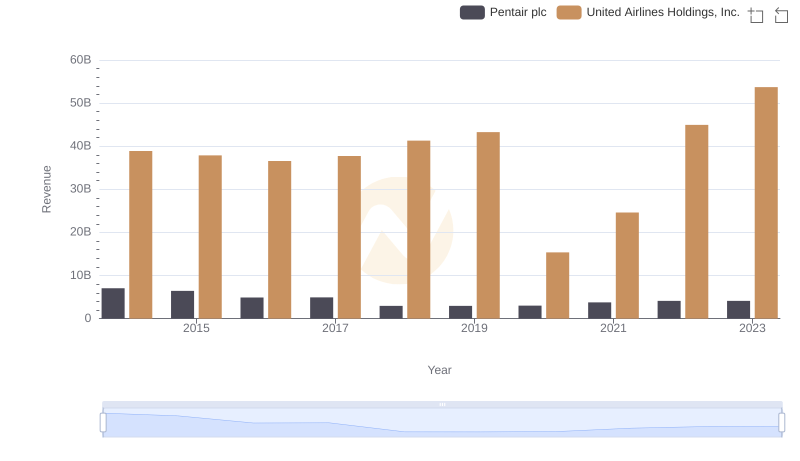This screenshot has width=800, height=461.
Task: Click the '2015' x-axis label
Action: click(x=196, y=328)
